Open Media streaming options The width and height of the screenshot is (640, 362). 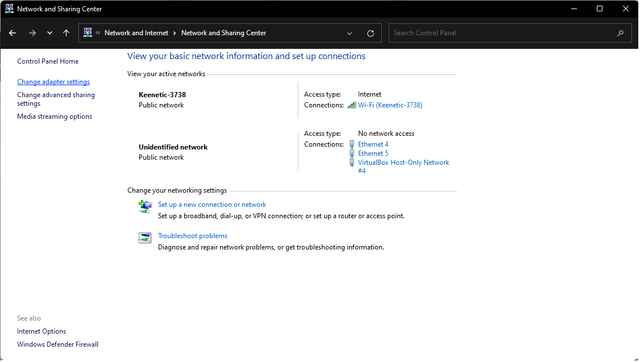55,117
